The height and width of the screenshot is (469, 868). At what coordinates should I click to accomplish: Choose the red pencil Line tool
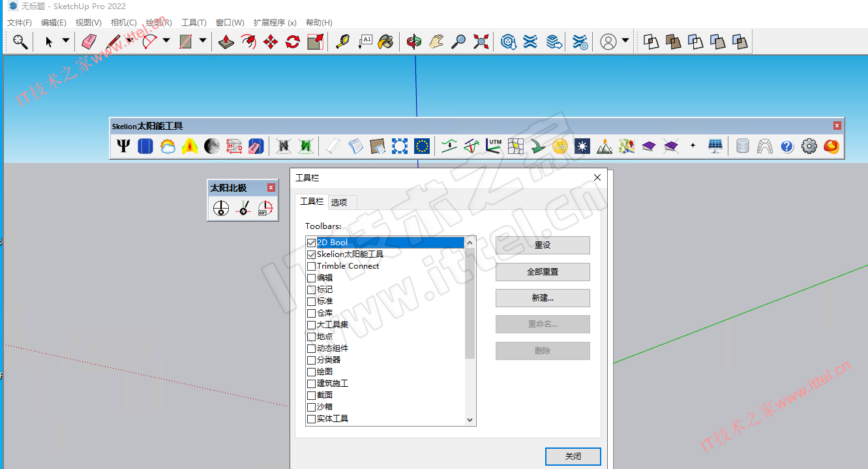pos(113,42)
